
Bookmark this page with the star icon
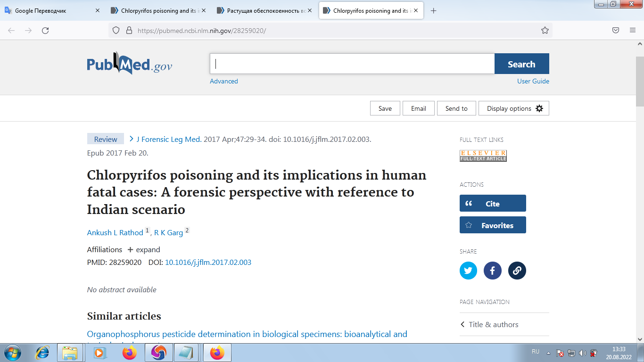click(x=545, y=30)
